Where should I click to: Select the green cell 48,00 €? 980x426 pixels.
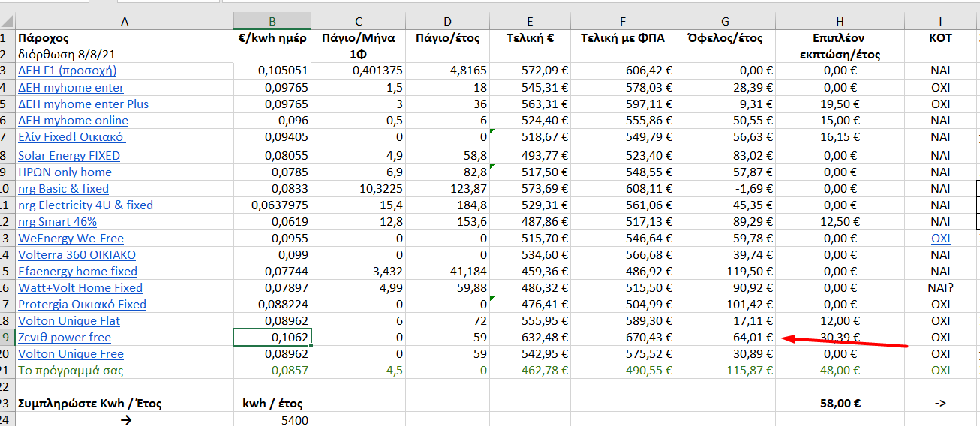click(x=840, y=370)
